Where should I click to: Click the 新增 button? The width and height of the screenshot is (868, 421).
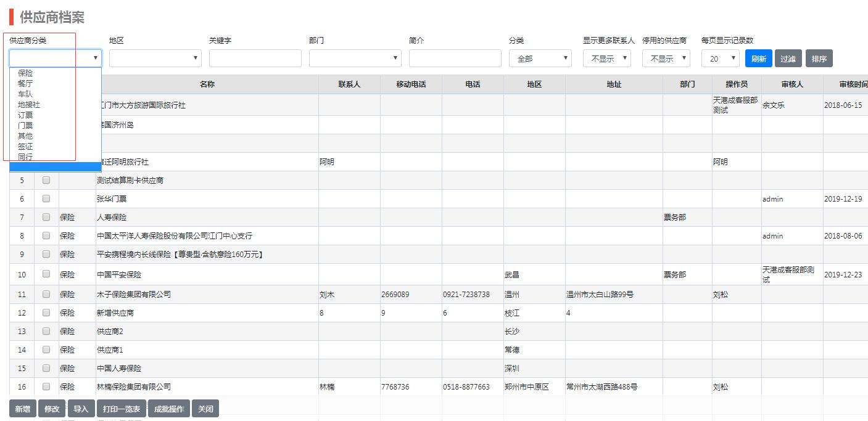tap(23, 409)
